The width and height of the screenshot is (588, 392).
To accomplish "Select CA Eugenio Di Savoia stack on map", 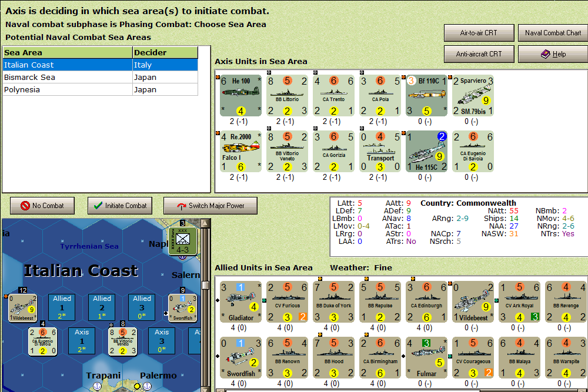I will 43,341.
